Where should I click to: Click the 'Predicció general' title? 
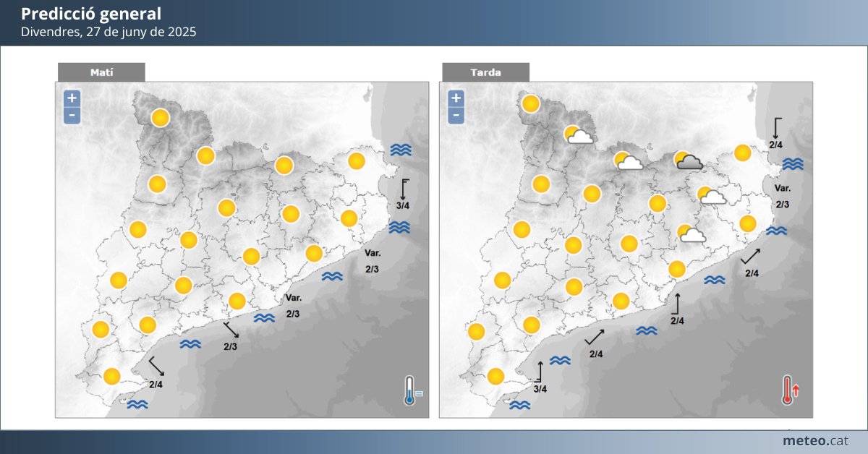pos(91,14)
